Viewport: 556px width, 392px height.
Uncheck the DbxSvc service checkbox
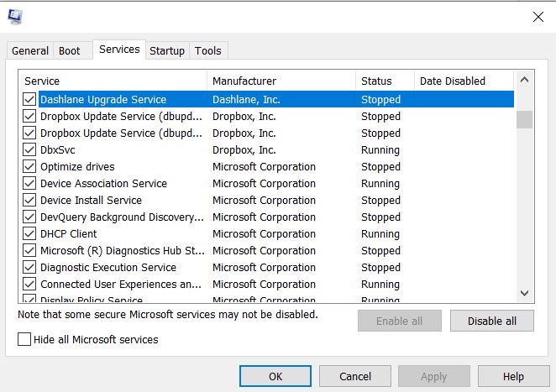(29, 149)
